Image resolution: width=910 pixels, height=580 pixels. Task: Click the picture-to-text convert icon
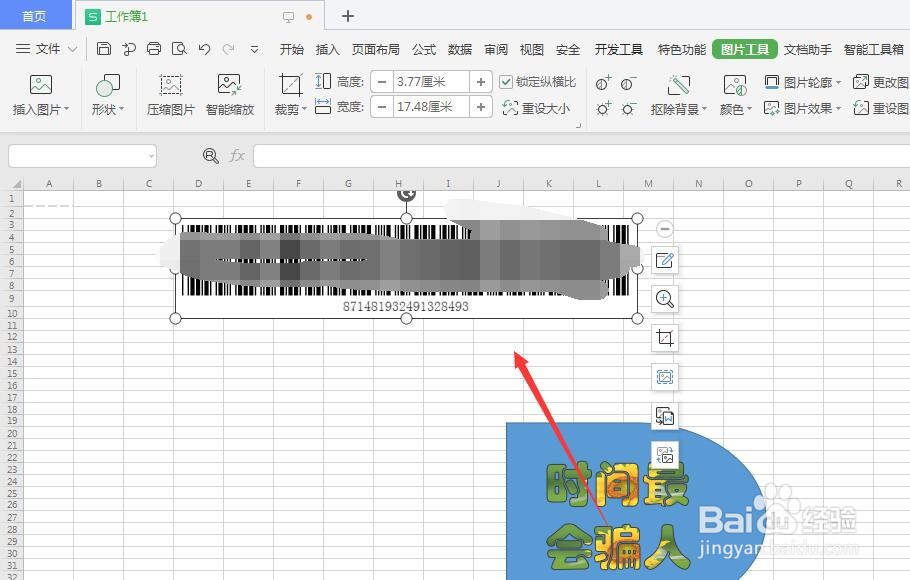[x=665, y=416]
